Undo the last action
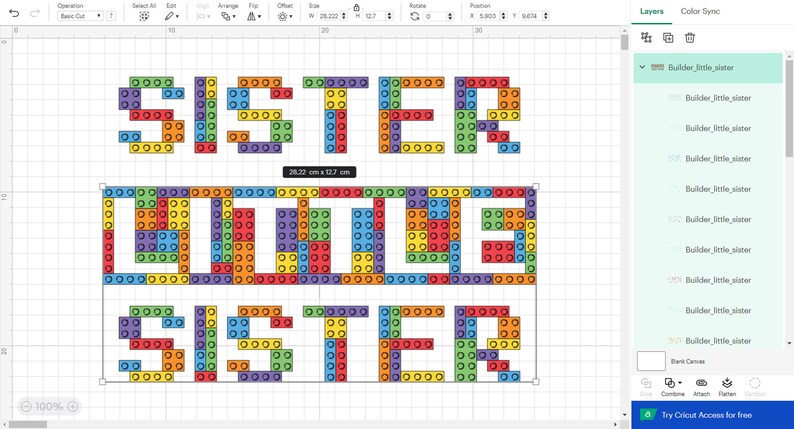 coord(14,13)
